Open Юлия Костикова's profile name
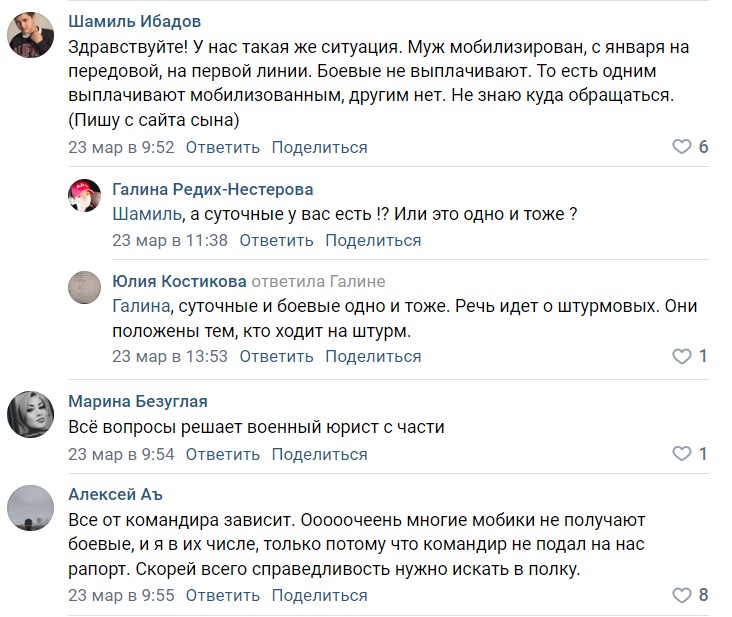The height and width of the screenshot is (617, 732). click(x=179, y=281)
